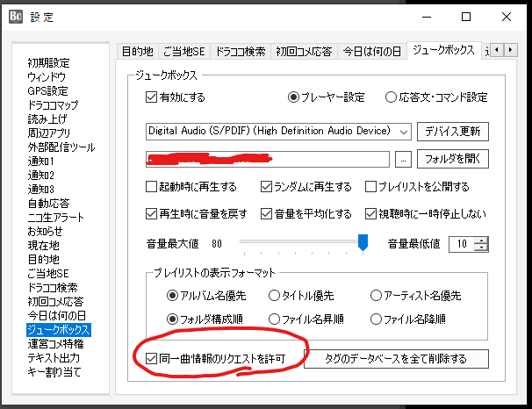Screen dimensions: 532x409
Task: Select GPS設定 in the sidebar list
Action: pyautogui.click(x=47, y=91)
